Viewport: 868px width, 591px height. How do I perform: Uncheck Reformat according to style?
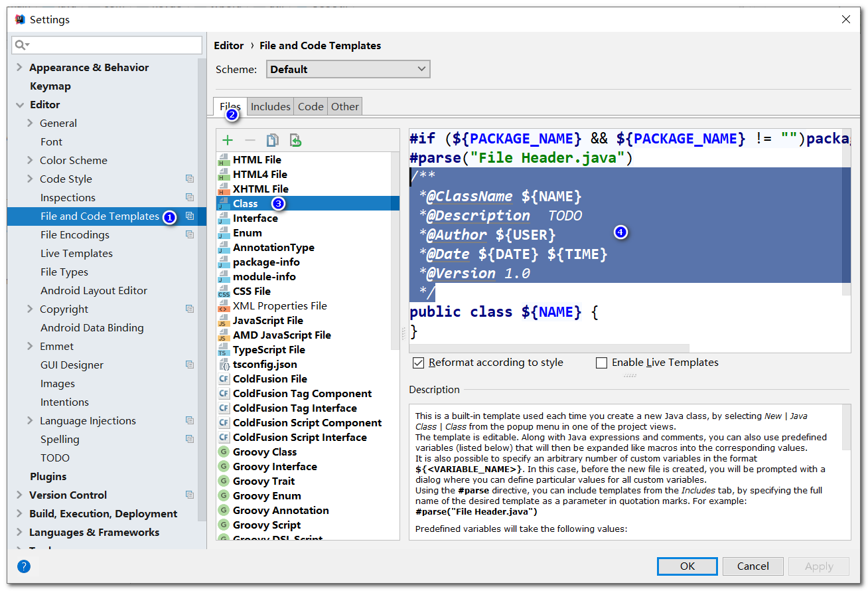pyautogui.click(x=419, y=363)
